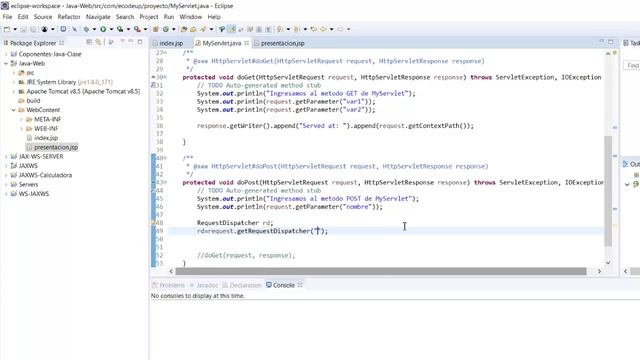The image size is (640, 360).
Task: Toggle code folding at line 27
Action: coord(165,53)
